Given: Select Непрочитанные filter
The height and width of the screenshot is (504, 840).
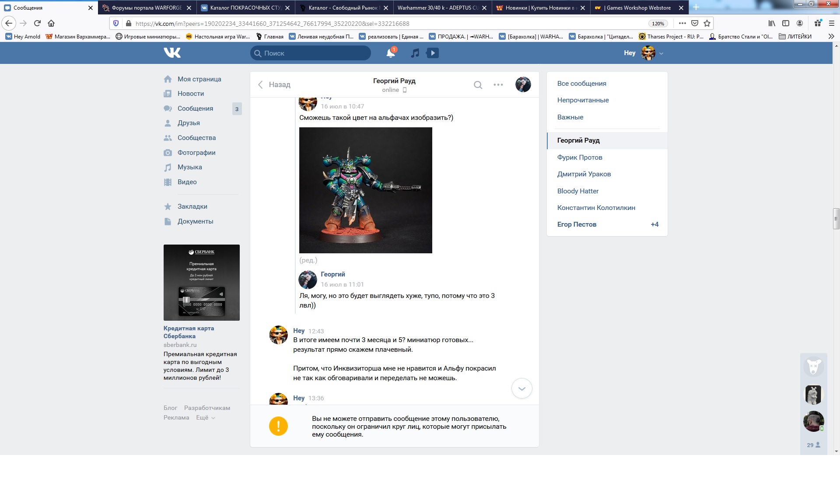Looking at the screenshot, I should point(607,100).
